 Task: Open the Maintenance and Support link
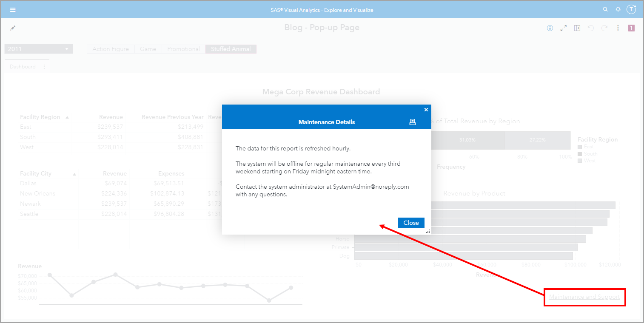coord(584,297)
